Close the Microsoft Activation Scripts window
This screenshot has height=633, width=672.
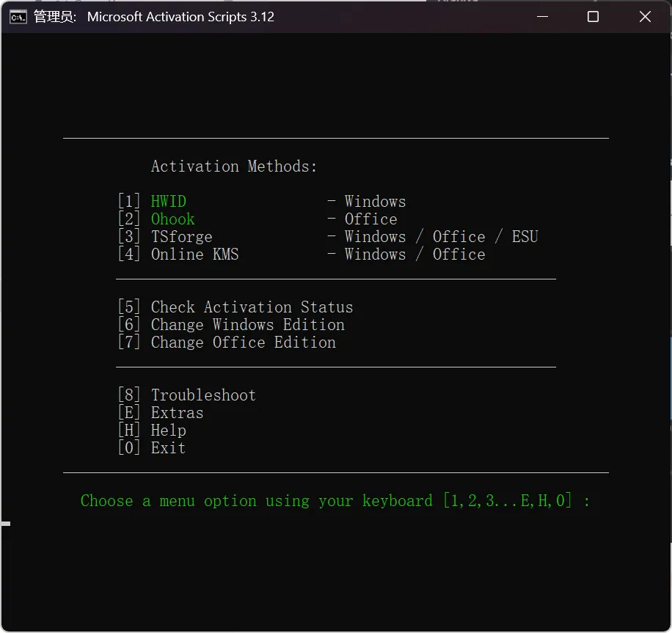(x=645, y=17)
